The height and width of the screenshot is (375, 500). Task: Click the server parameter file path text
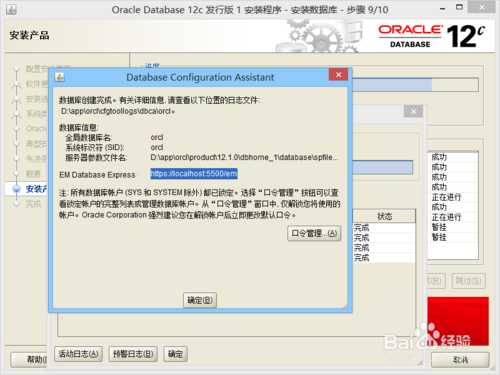pyautogui.click(x=244, y=157)
